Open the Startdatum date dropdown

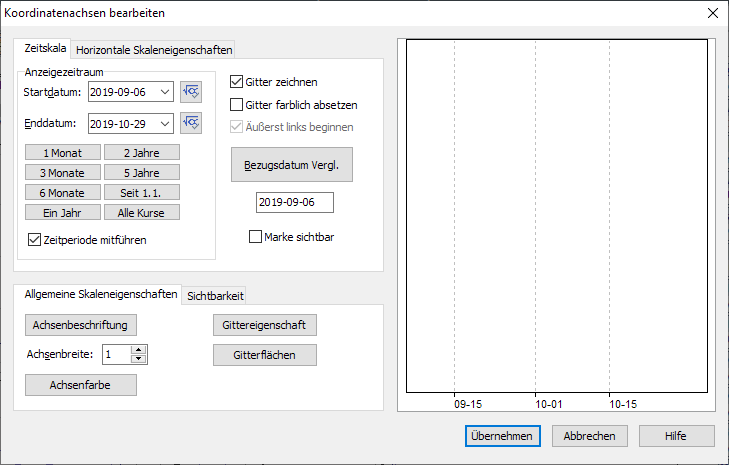click(165, 93)
